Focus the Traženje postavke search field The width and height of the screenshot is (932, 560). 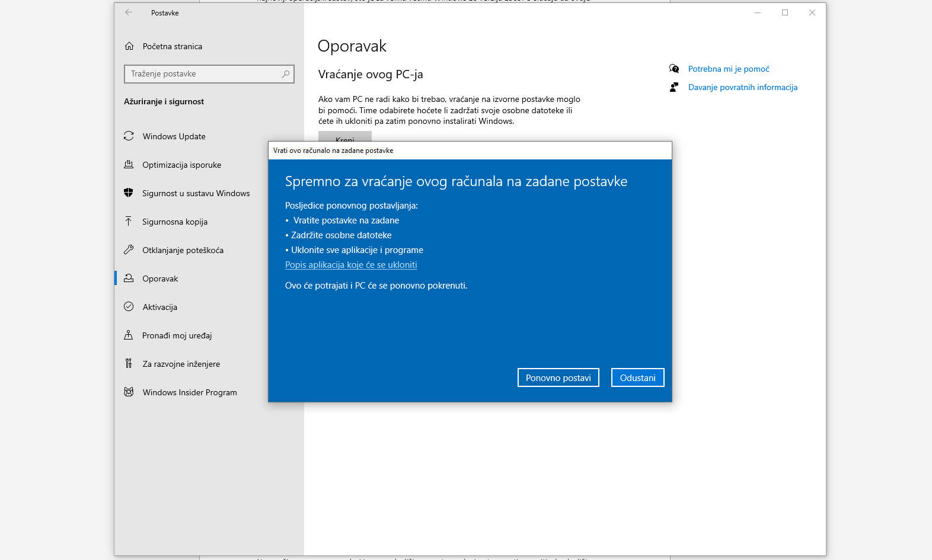pyautogui.click(x=202, y=74)
